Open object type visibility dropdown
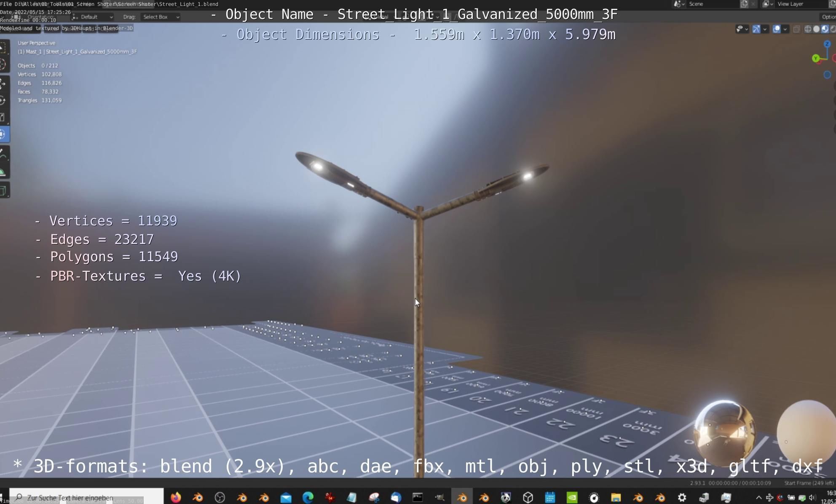 [742, 29]
